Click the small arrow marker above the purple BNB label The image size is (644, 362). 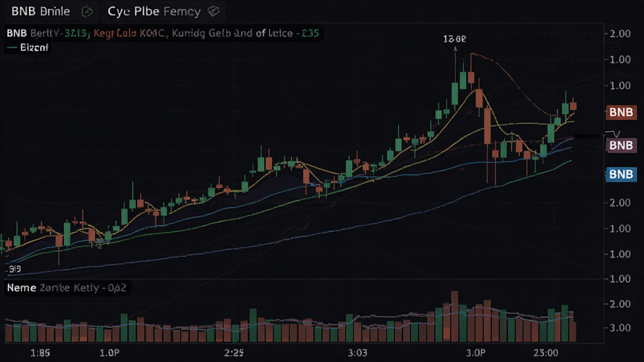(x=616, y=133)
